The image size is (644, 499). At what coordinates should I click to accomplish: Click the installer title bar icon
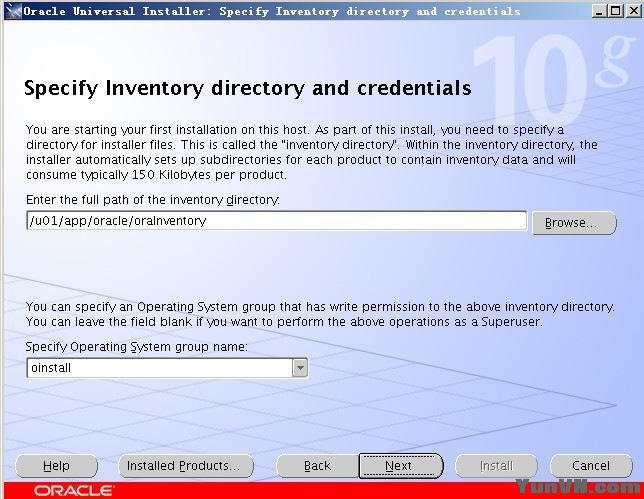pos(13,11)
